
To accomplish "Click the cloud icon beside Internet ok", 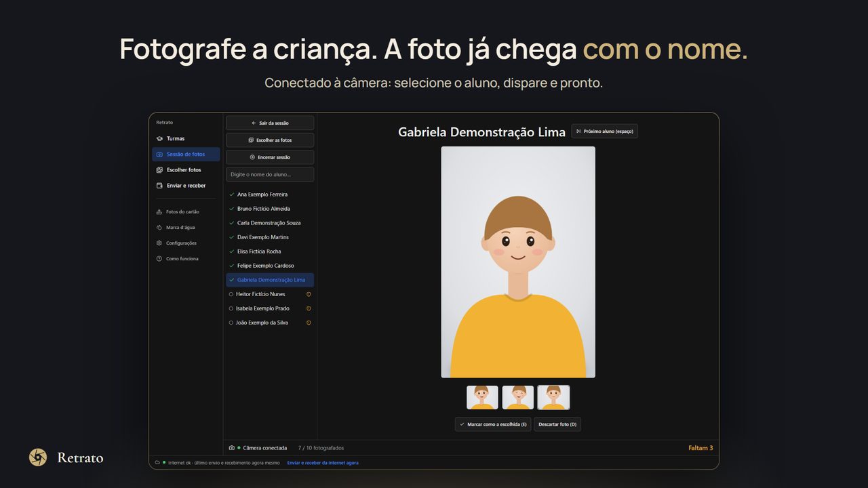I will tap(157, 462).
